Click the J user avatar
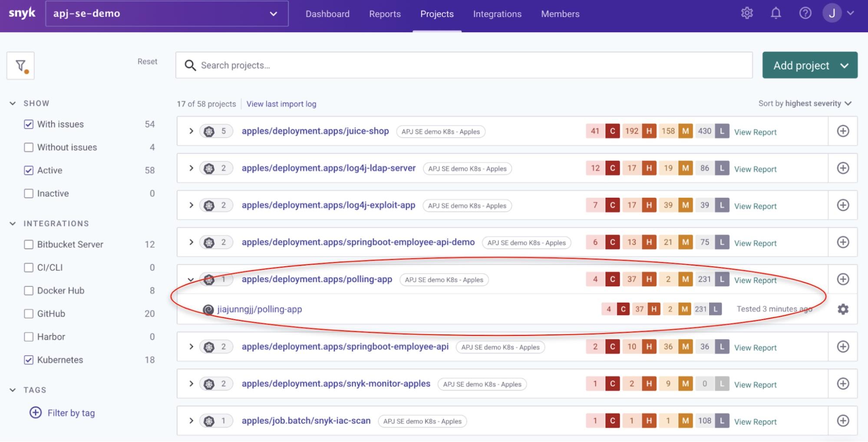 pyautogui.click(x=832, y=13)
